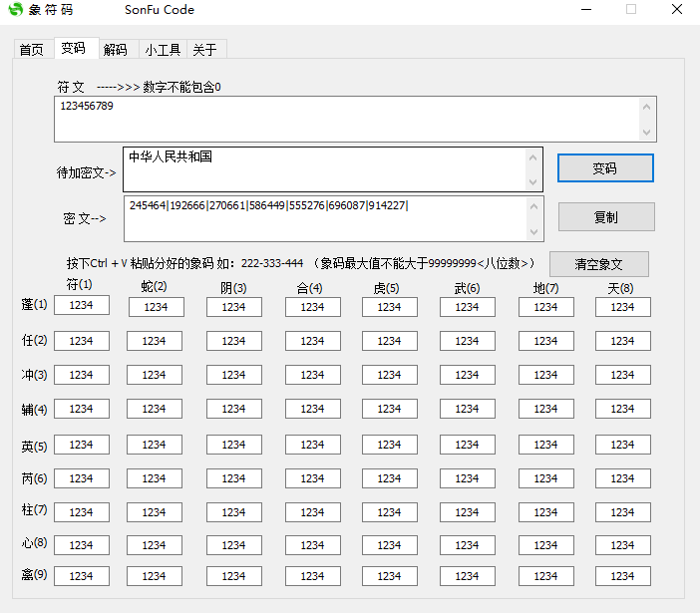Go to the 关于 tab
700x613 pixels.
(204, 49)
